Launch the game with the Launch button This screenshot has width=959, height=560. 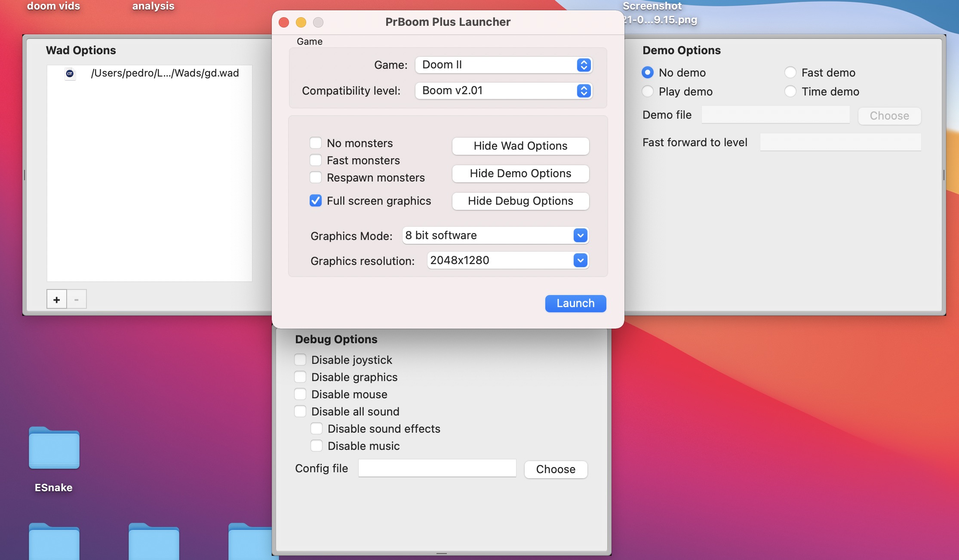[575, 303]
